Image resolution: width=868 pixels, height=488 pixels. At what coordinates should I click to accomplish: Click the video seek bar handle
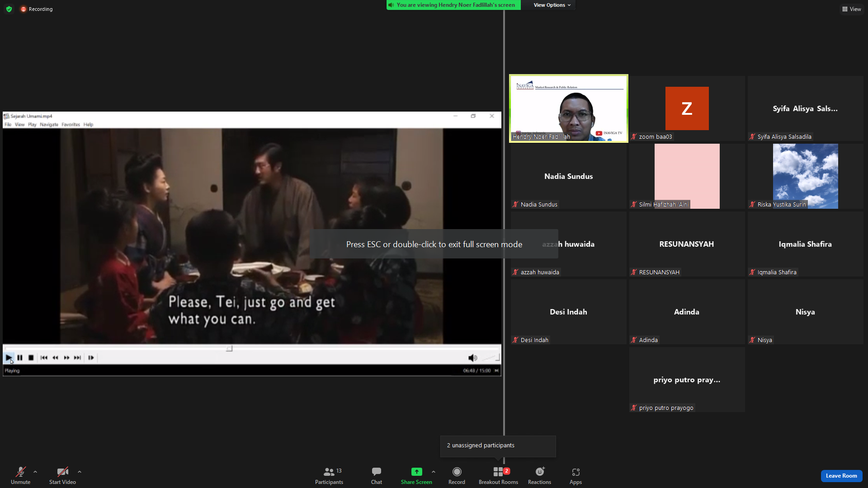pyautogui.click(x=229, y=348)
